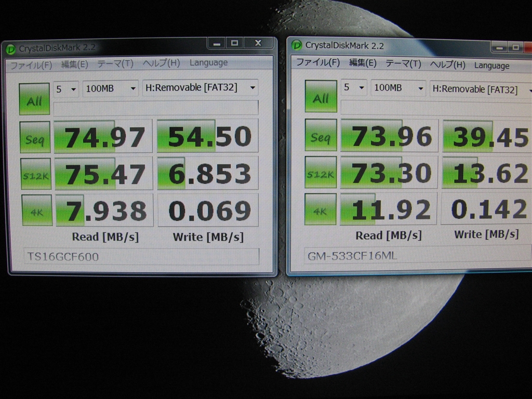Maximize the left CrystalDiskMark window

coord(235,43)
